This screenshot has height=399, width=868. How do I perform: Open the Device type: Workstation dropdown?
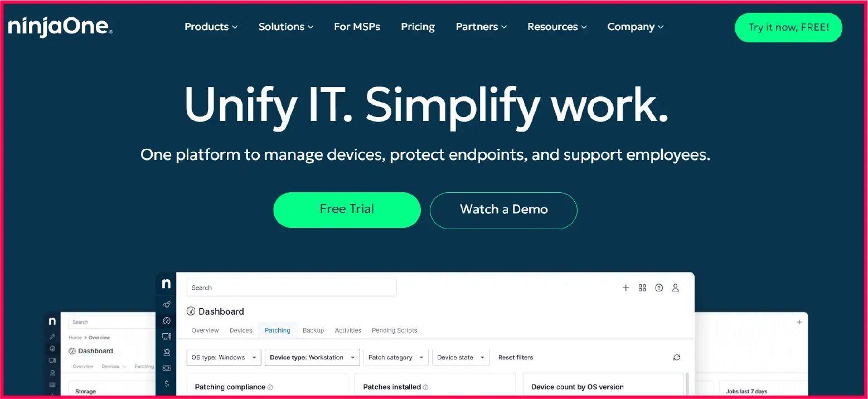pos(312,357)
